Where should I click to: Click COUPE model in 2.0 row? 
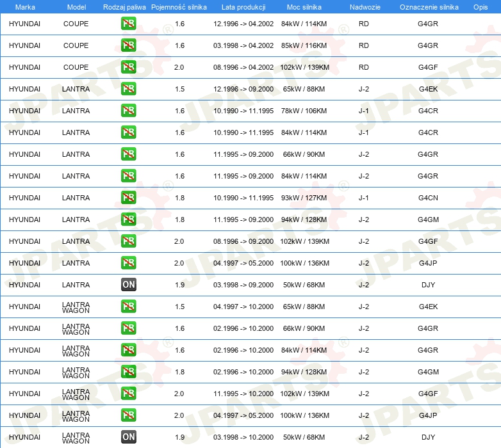point(76,67)
